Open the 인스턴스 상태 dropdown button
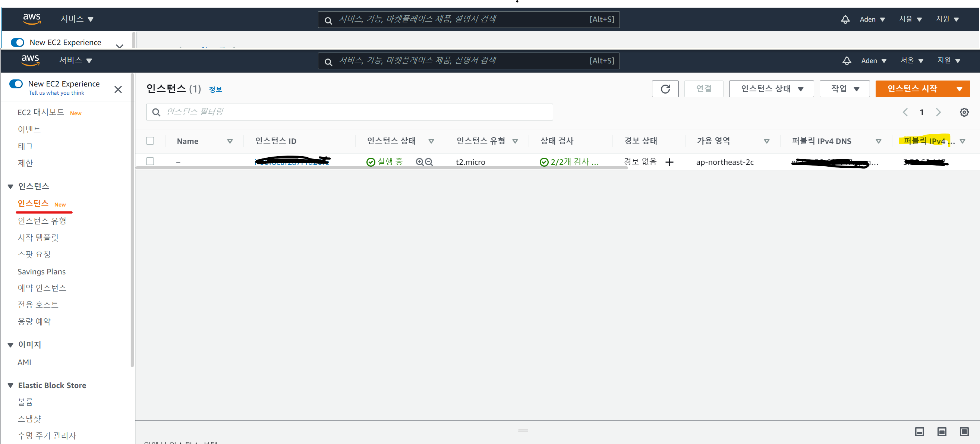 [771, 89]
